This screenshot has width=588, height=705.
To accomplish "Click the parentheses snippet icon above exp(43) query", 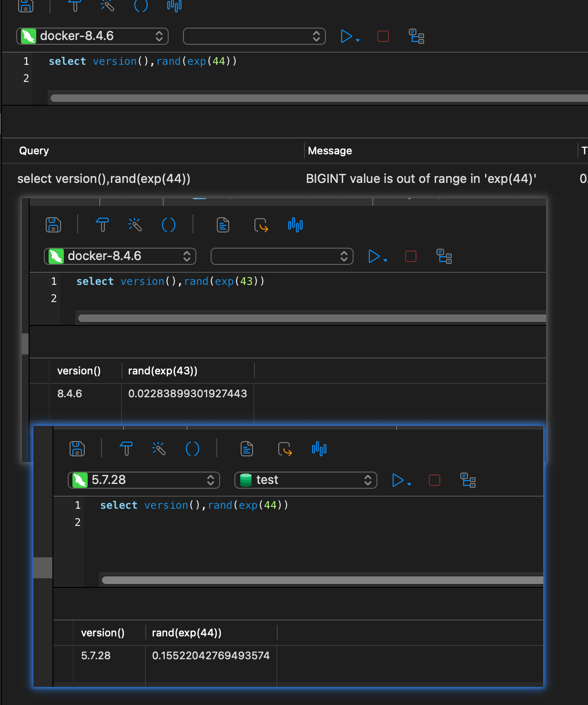I will (x=169, y=224).
